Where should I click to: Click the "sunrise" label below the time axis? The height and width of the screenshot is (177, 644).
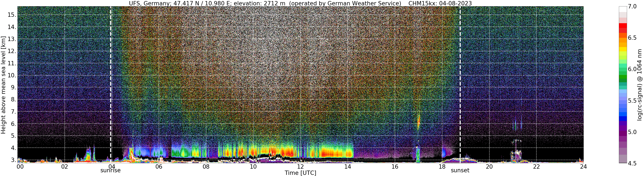tap(111, 171)
